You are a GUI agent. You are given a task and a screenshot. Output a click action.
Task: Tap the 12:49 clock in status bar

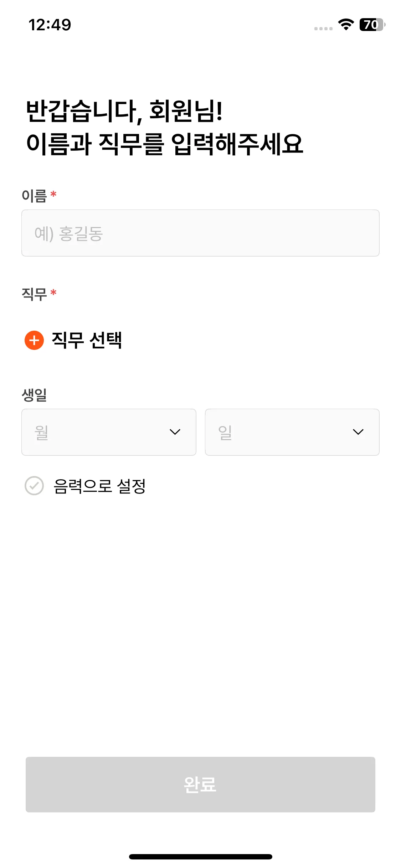(50, 25)
